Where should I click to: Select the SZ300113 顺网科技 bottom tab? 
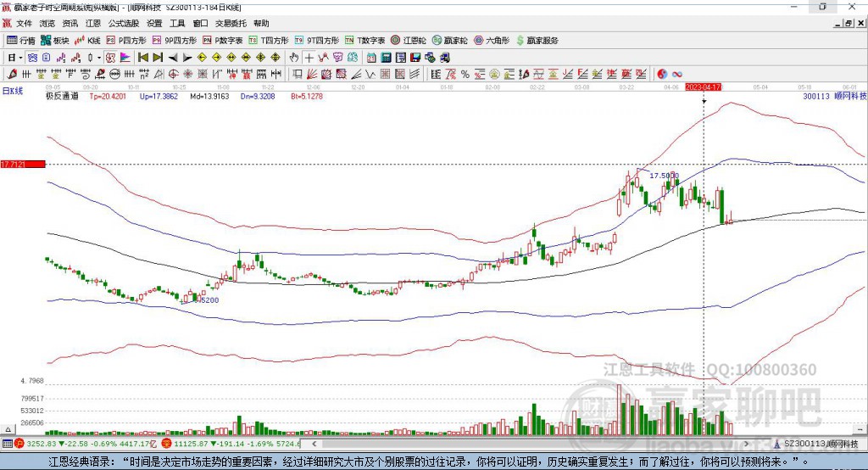[816, 444]
